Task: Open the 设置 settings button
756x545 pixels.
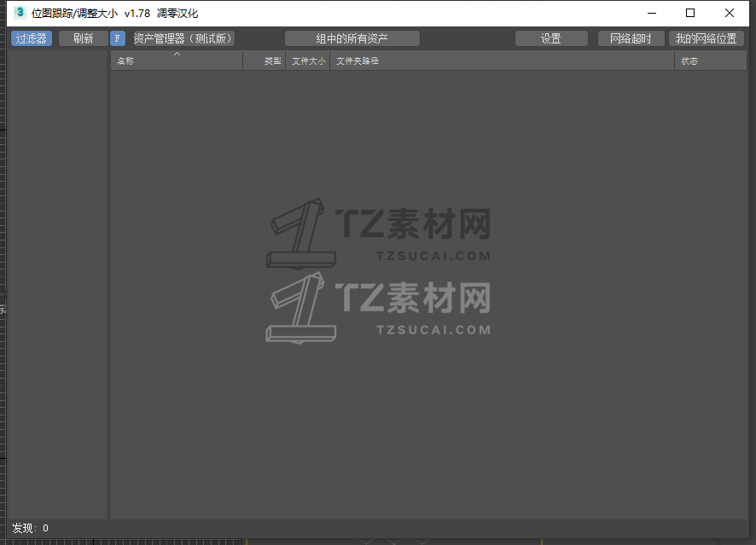Action: pos(551,38)
